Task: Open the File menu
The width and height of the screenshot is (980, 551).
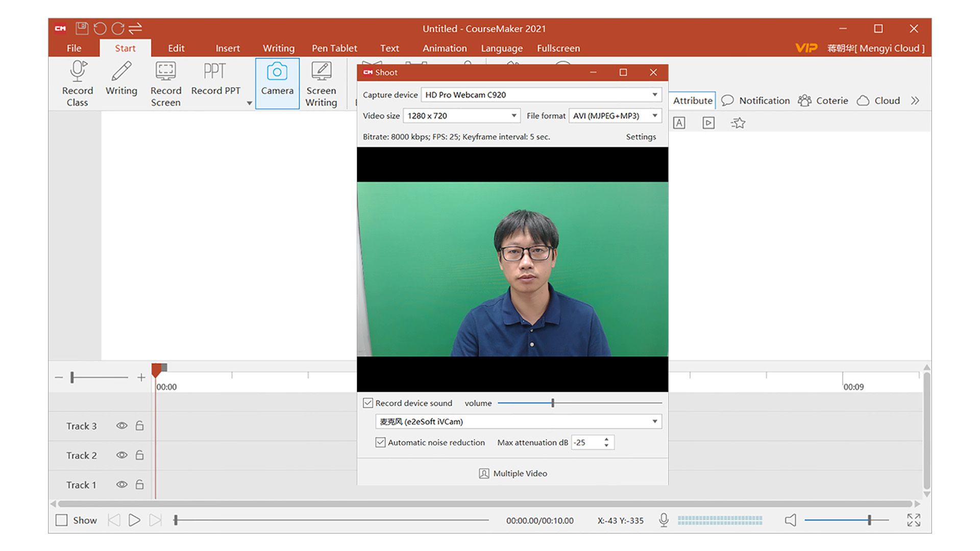Action: 74,48
